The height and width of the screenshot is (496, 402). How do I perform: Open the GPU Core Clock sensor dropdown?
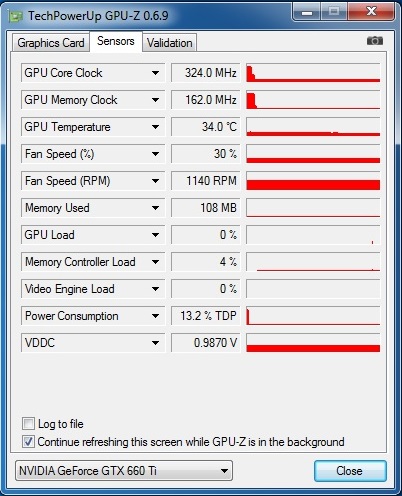(155, 73)
